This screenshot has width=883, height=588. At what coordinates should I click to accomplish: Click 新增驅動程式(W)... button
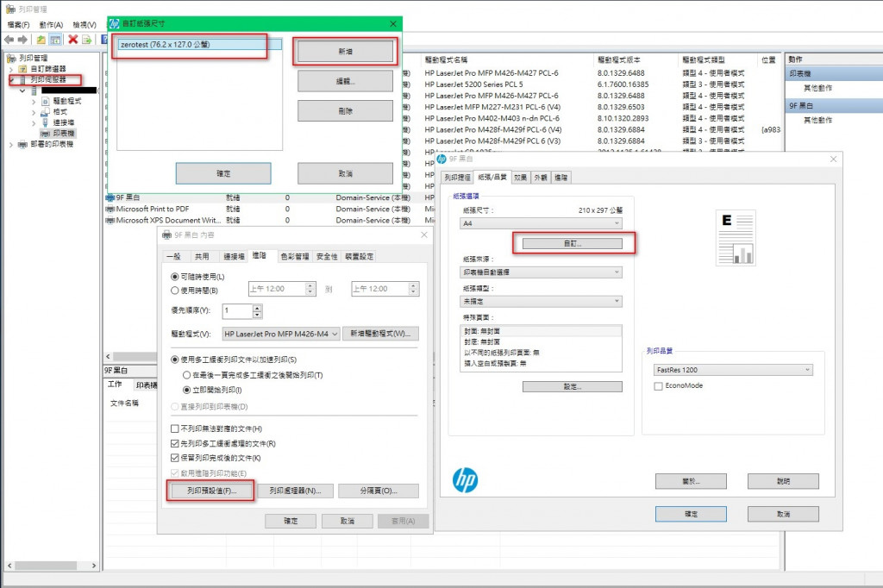(380, 334)
